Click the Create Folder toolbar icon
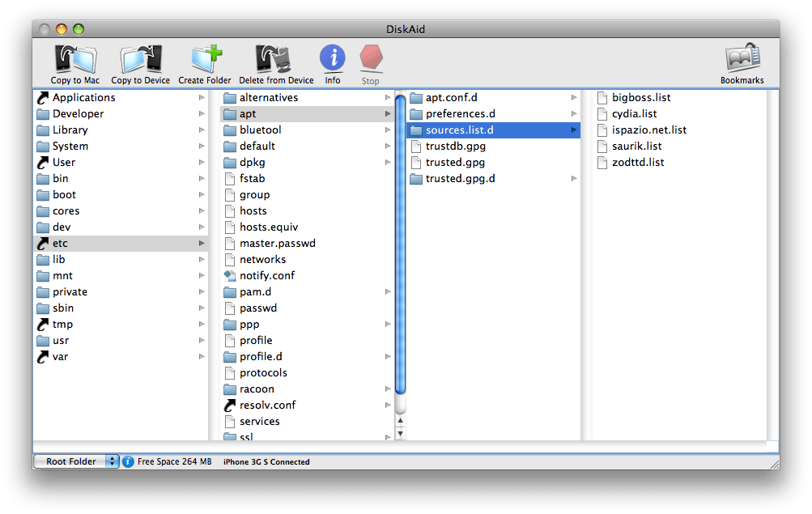This screenshot has width=812, height=514. (206, 59)
